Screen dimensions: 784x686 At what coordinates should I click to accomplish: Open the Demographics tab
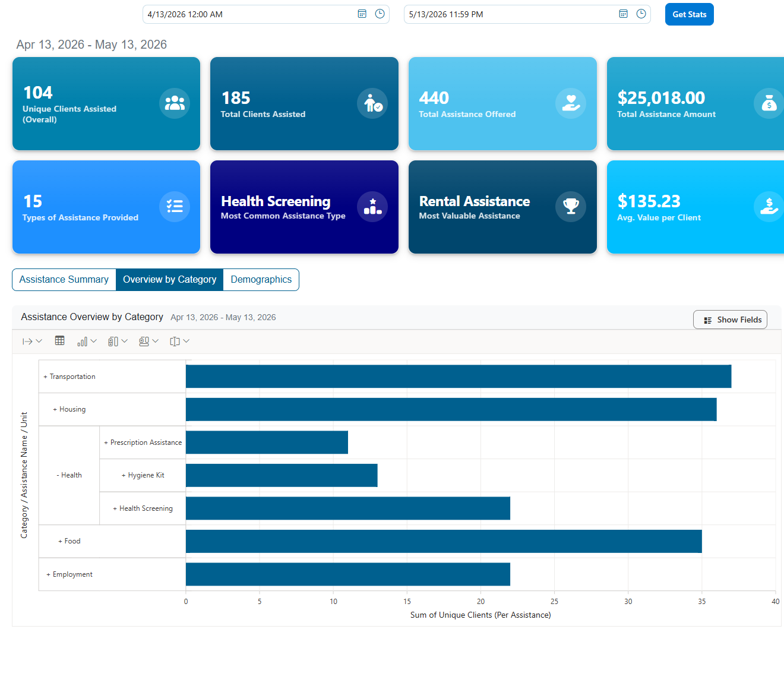pyautogui.click(x=261, y=280)
